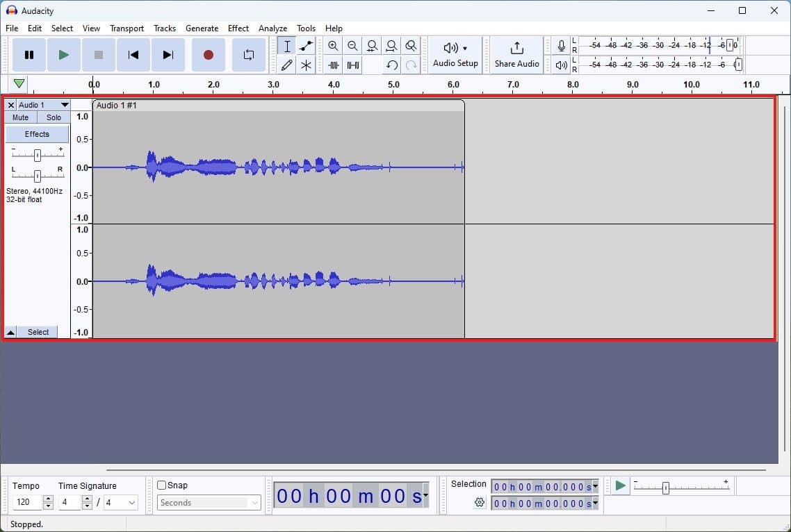This screenshot has width=791, height=532.
Task: Toggle the Loop playback button
Action: coord(248,55)
